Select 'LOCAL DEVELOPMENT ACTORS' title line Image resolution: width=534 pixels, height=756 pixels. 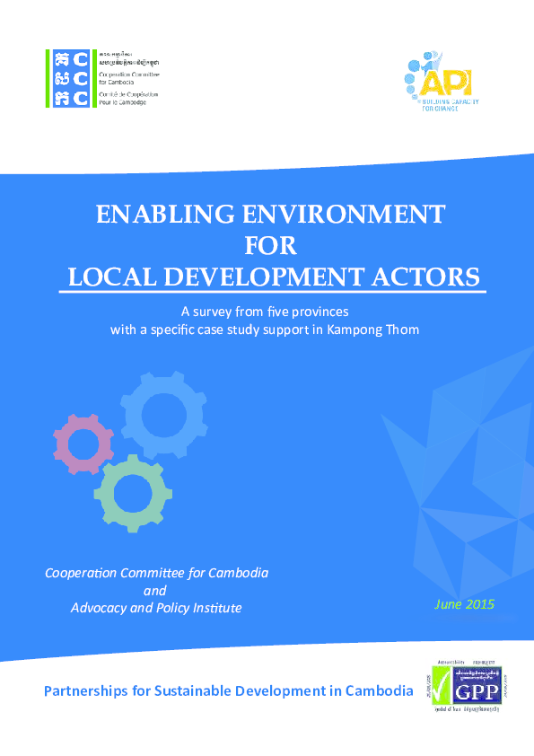point(273,277)
